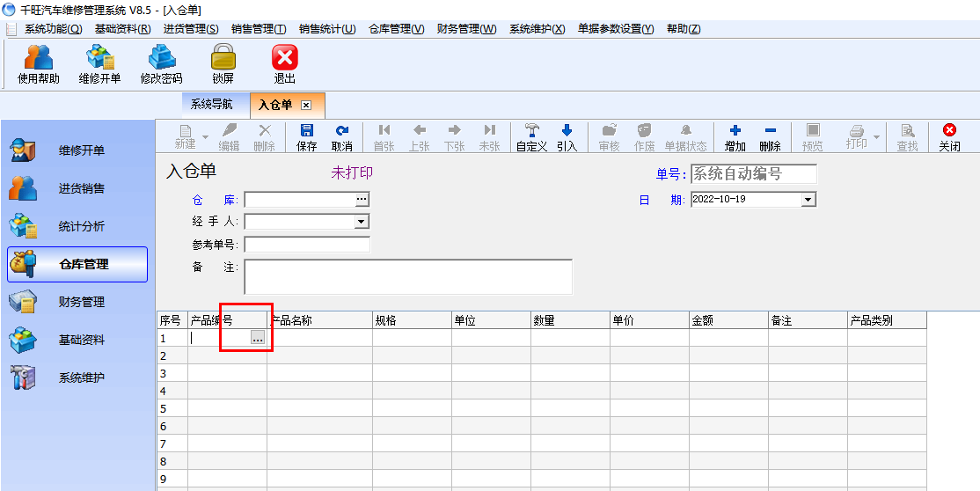Open 统计分析 in the sidebar

coord(77,226)
